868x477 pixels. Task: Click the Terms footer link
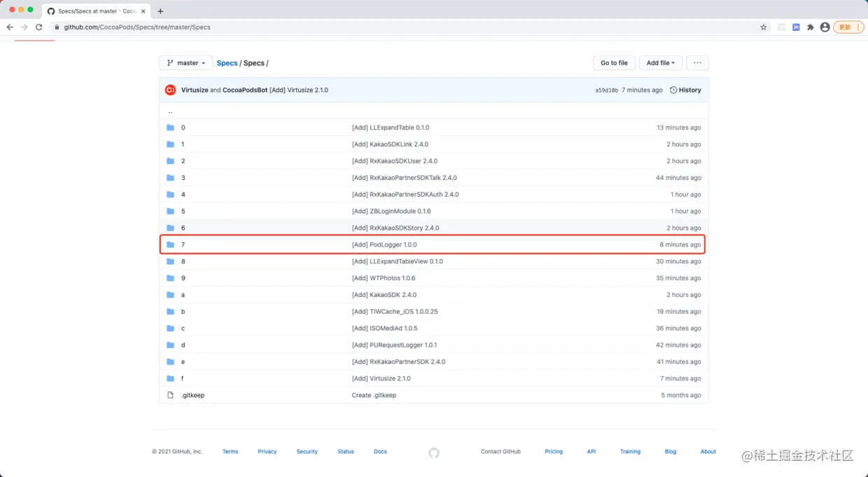230,452
